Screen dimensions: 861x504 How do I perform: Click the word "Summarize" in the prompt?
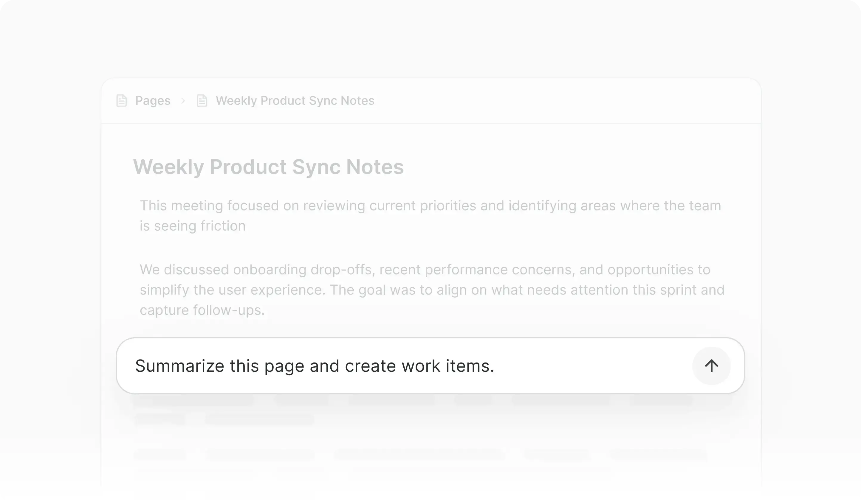(x=180, y=366)
